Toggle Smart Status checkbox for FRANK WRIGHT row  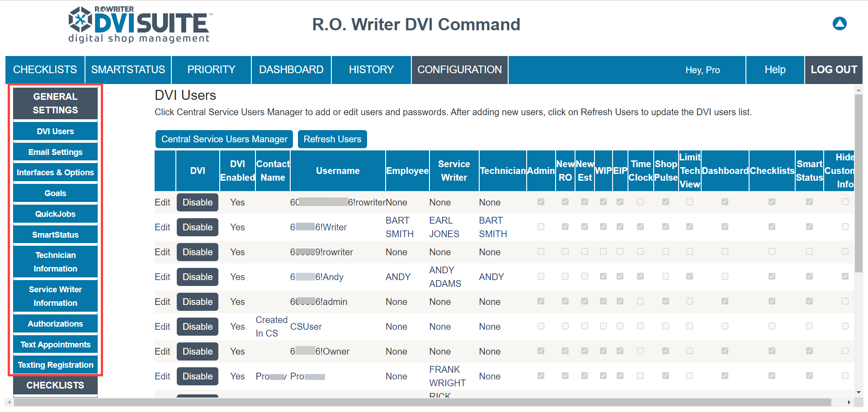(809, 376)
